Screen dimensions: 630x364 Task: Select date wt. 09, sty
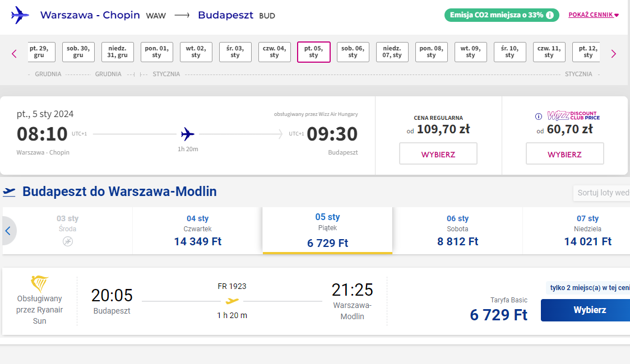[x=470, y=52]
